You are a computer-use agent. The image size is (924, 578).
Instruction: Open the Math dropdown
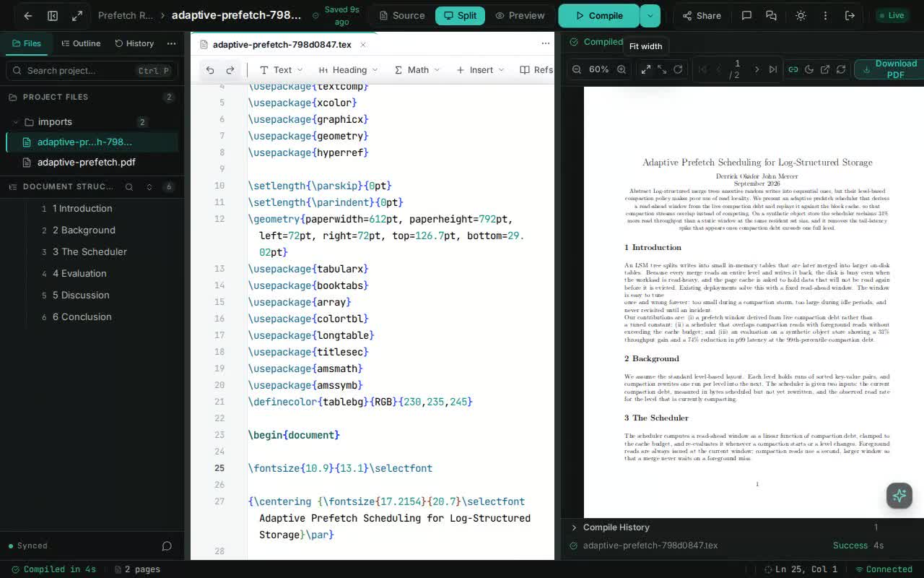pos(417,70)
